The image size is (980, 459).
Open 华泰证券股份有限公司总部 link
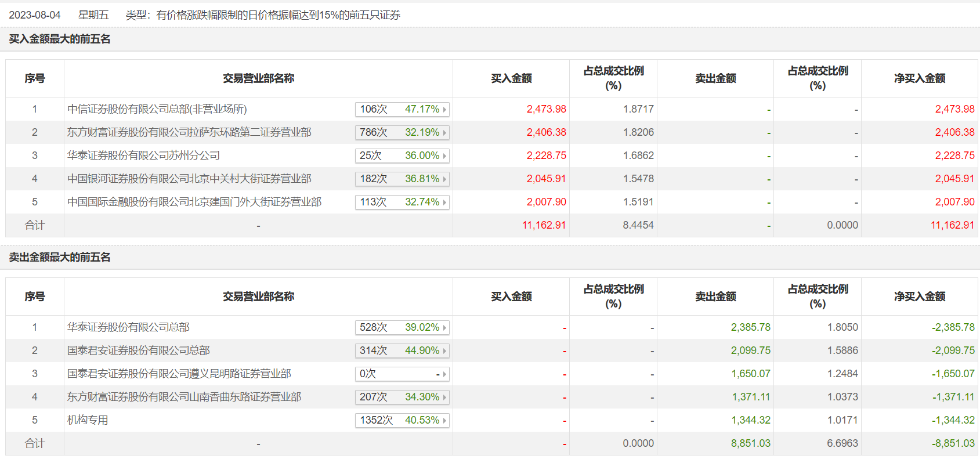(128, 327)
